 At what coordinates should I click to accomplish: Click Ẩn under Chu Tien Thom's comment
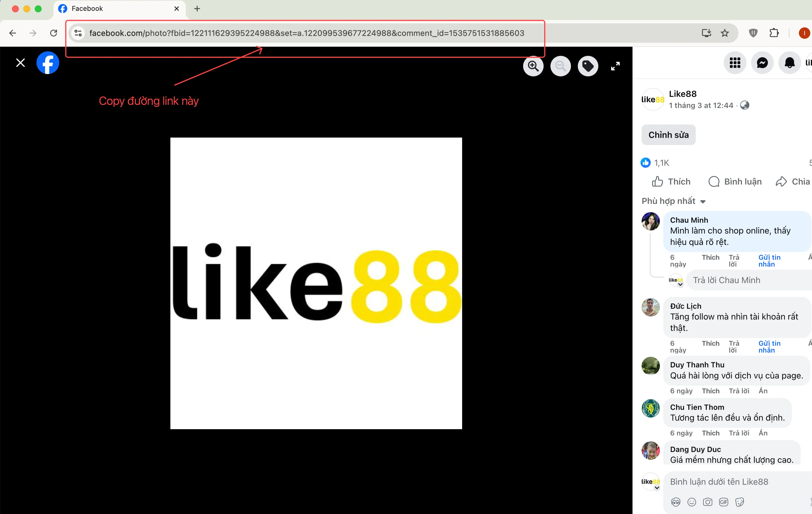pos(763,433)
